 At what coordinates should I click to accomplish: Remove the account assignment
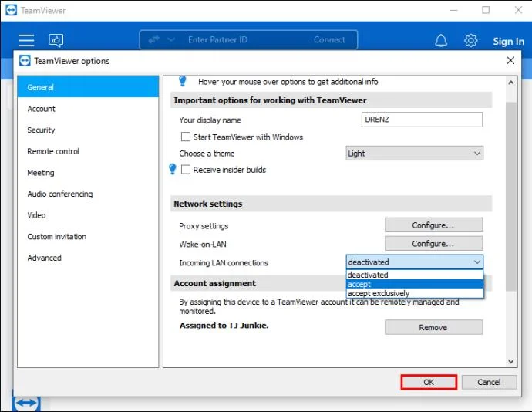(x=433, y=327)
